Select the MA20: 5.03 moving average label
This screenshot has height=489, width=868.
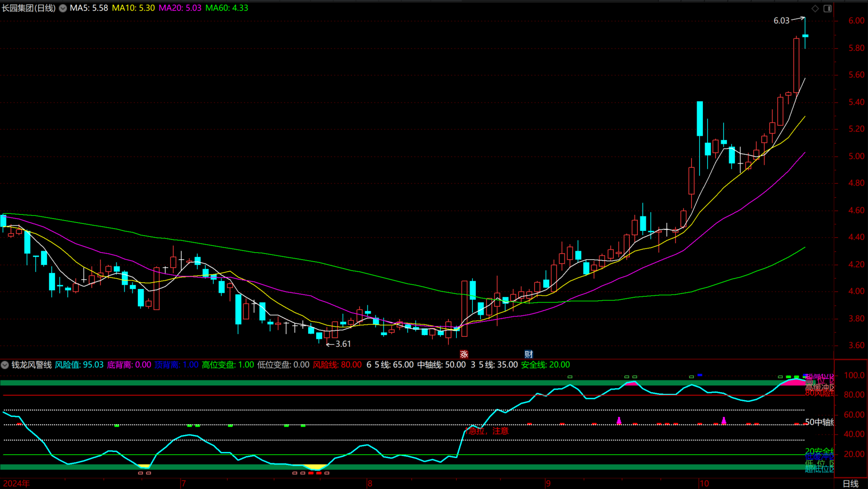click(x=180, y=8)
